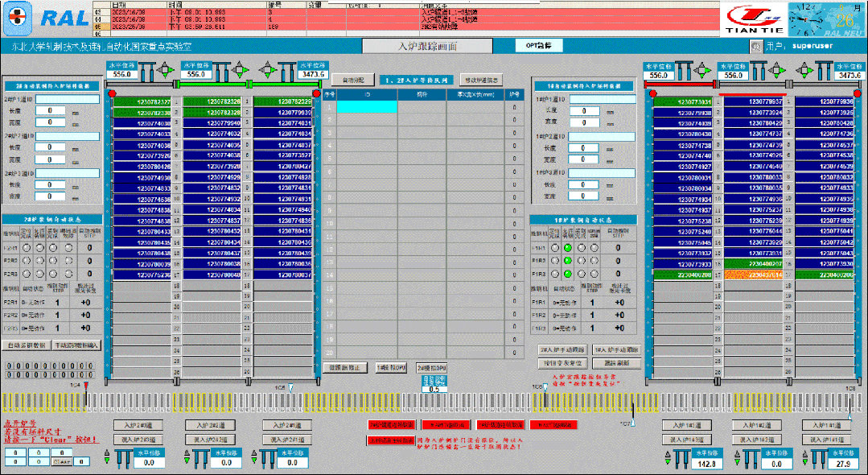Select orange highlighted slab in right furnace row 17
Screen dimensions: 868x475
pyautogui.click(x=754, y=275)
